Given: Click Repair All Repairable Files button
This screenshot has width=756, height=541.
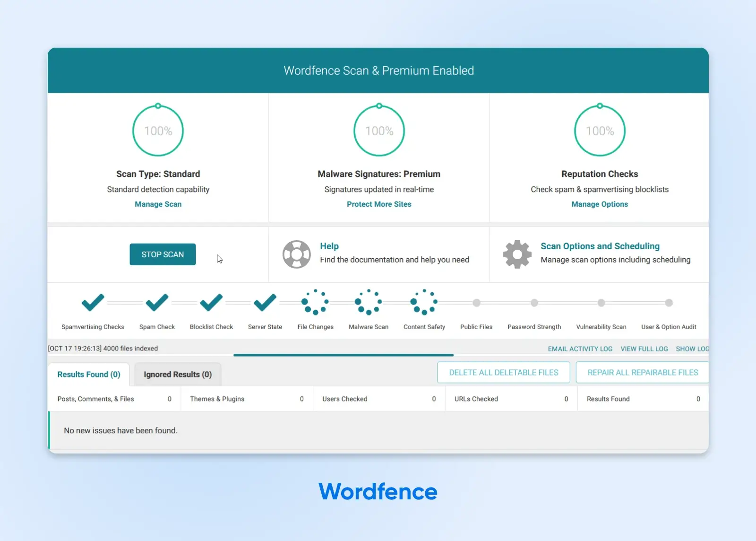Looking at the screenshot, I should point(643,373).
